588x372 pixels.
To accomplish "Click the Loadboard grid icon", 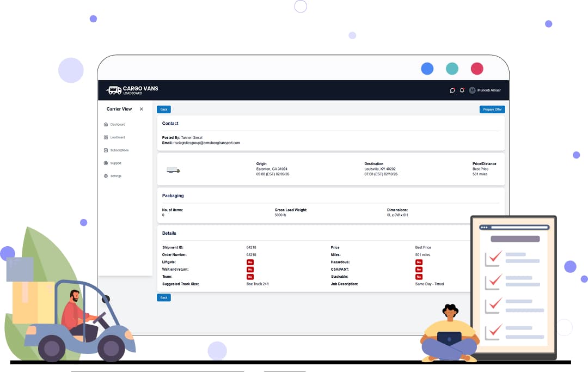I will [x=106, y=137].
